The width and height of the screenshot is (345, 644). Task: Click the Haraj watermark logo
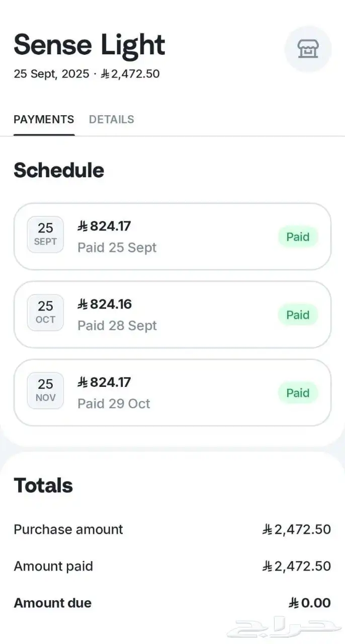pyautogui.click(x=280, y=627)
